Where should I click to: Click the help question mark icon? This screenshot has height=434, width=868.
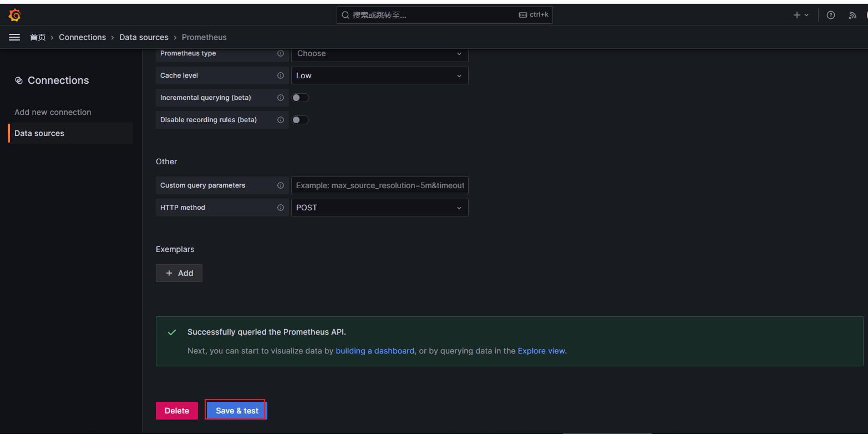830,15
